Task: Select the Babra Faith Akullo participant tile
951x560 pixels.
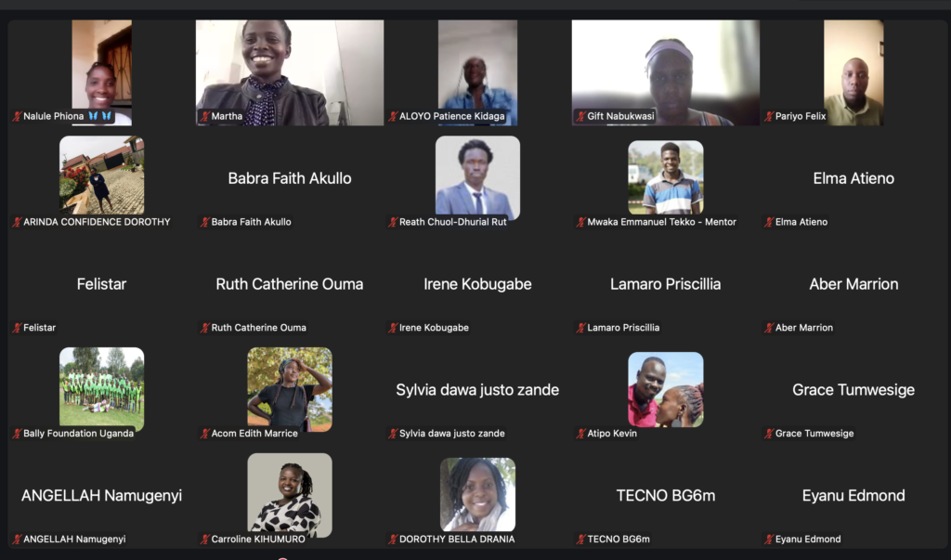Action: pos(290,178)
